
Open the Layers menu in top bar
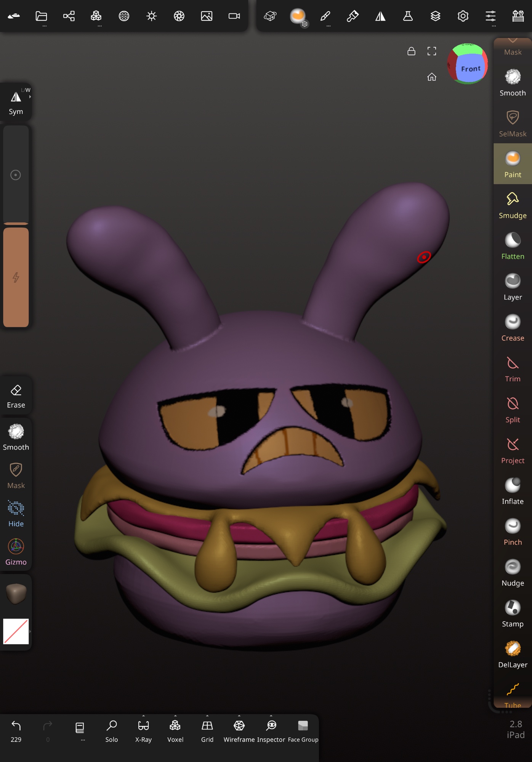click(x=435, y=16)
